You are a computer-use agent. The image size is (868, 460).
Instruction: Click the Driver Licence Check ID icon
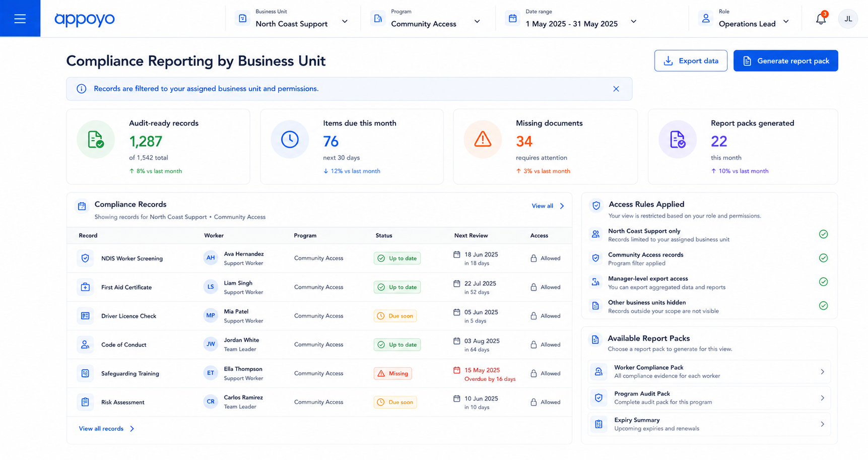pos(85,316)
